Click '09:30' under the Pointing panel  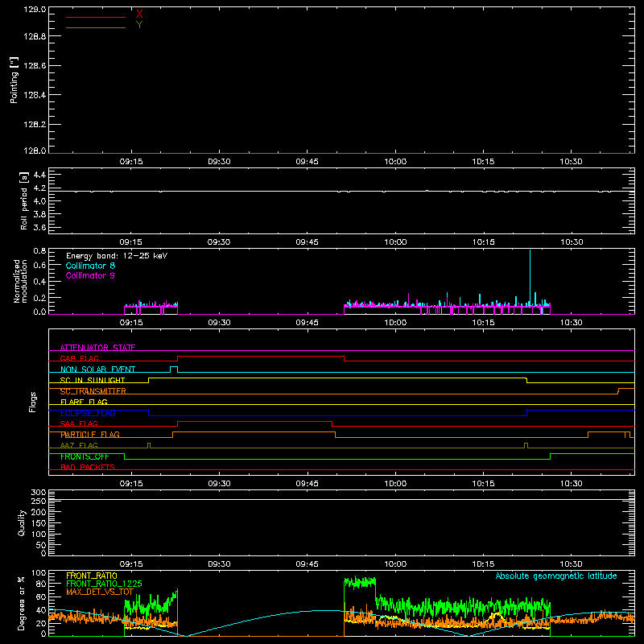(219, 162)
